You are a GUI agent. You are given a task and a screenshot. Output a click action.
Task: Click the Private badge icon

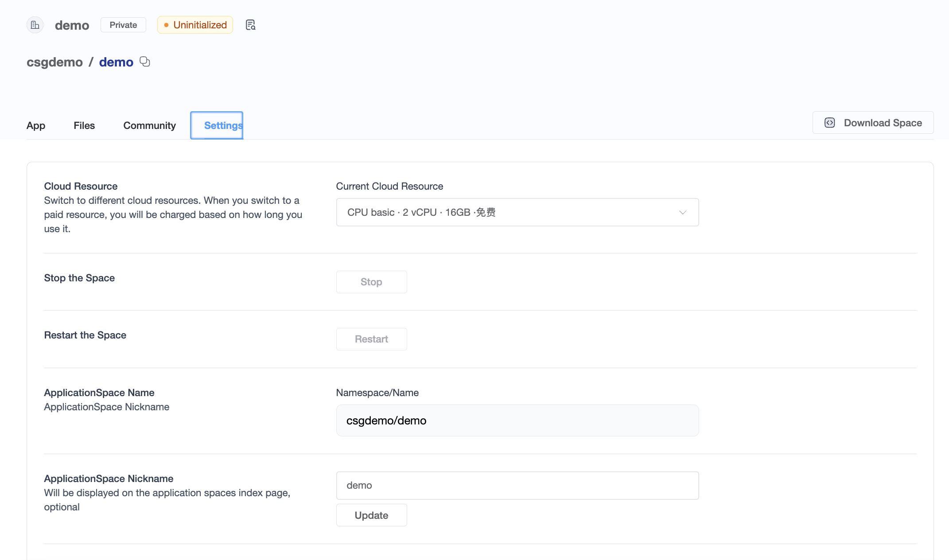point(123,25)
